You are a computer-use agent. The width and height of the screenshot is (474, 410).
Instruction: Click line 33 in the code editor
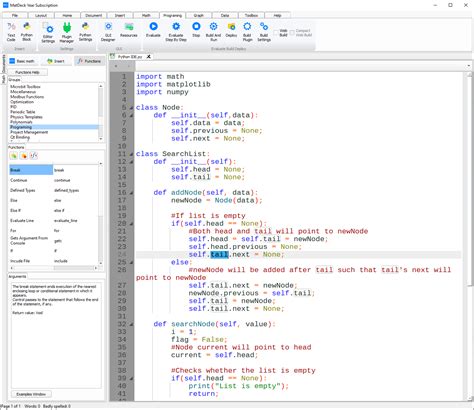pyautogui.click(x=298, y=332)
